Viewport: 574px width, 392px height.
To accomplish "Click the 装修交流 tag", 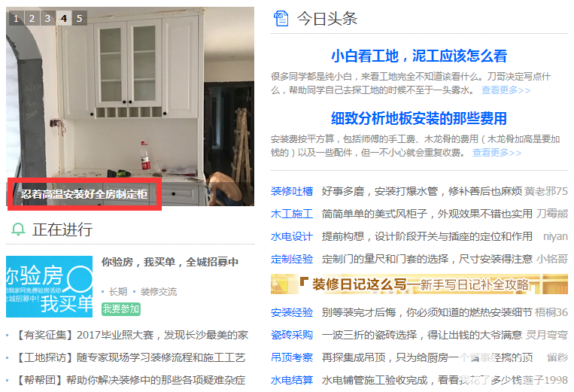I will (159, 292).
